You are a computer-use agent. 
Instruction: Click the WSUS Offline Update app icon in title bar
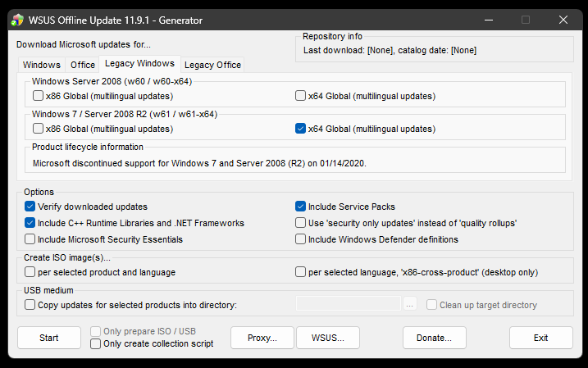(17, 20)
